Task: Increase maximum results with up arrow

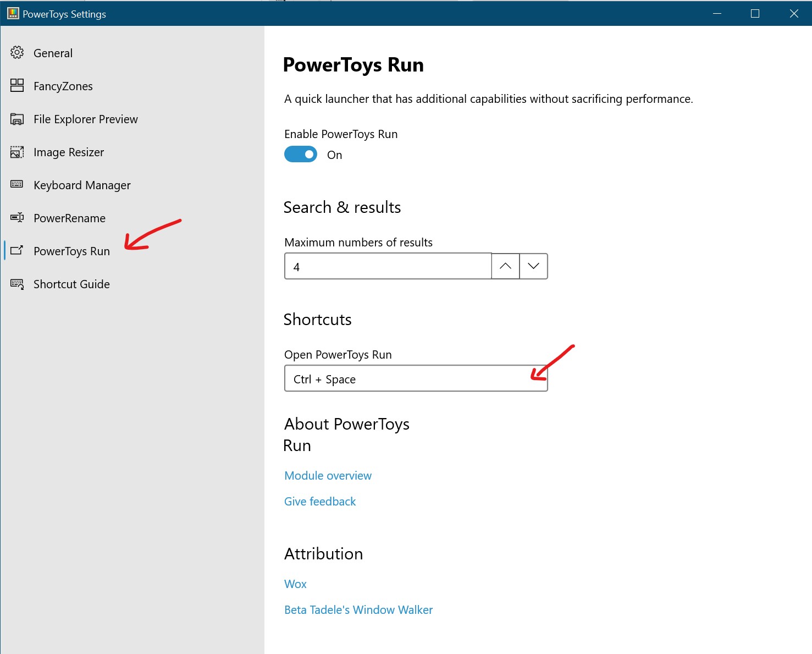Action: 505,266
